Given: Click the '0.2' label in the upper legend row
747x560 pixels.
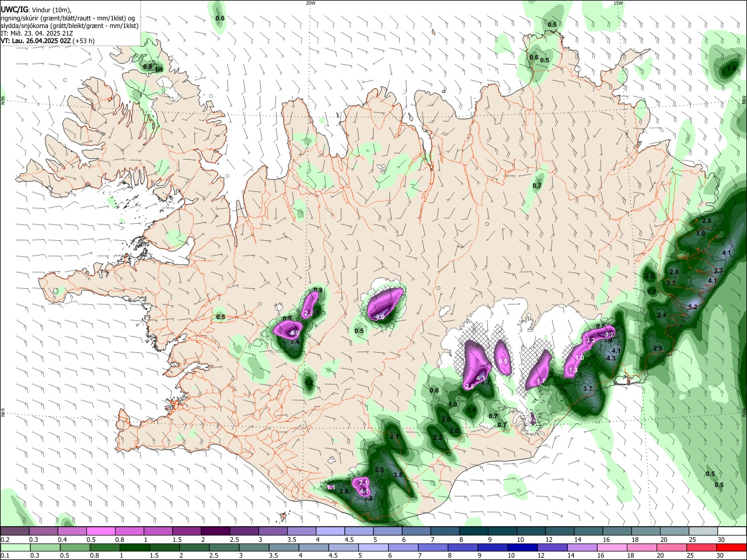Looking at the screenshot, I should tap(5, 540).
